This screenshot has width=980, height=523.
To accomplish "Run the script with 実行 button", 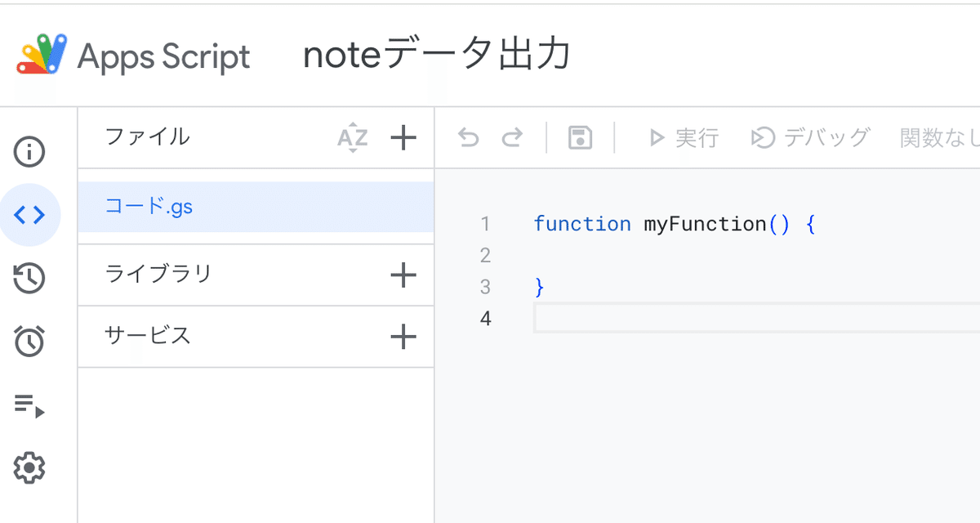I will tap(684, 138).
